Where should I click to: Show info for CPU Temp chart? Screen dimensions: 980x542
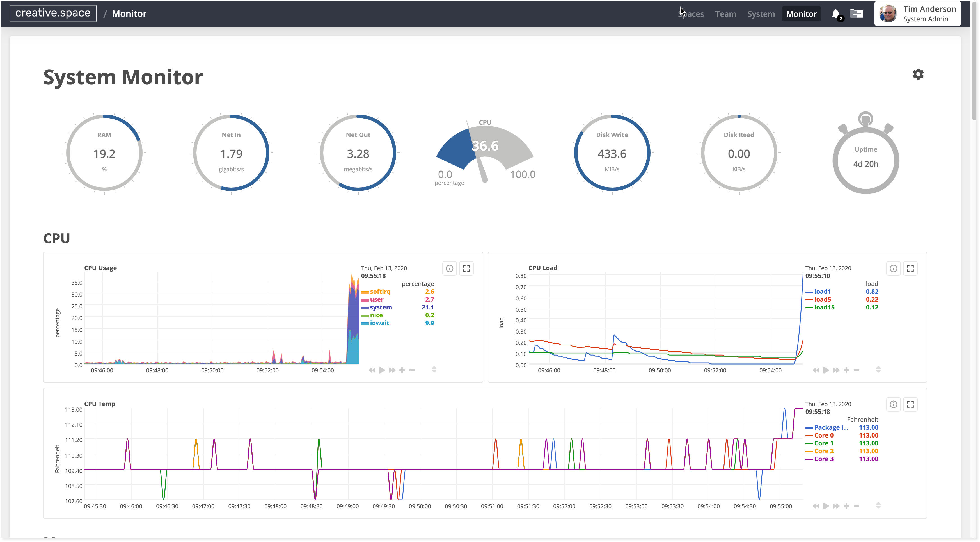[893, 404]
